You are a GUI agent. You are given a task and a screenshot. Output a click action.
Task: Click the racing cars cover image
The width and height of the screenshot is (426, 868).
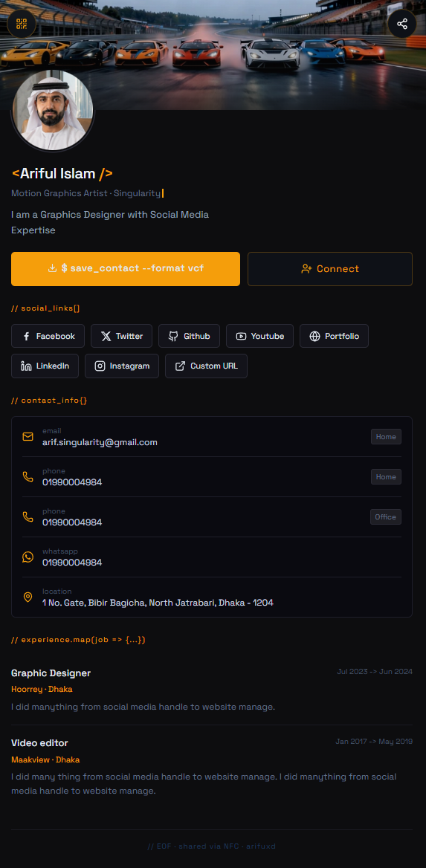click(x=213, y=55)
